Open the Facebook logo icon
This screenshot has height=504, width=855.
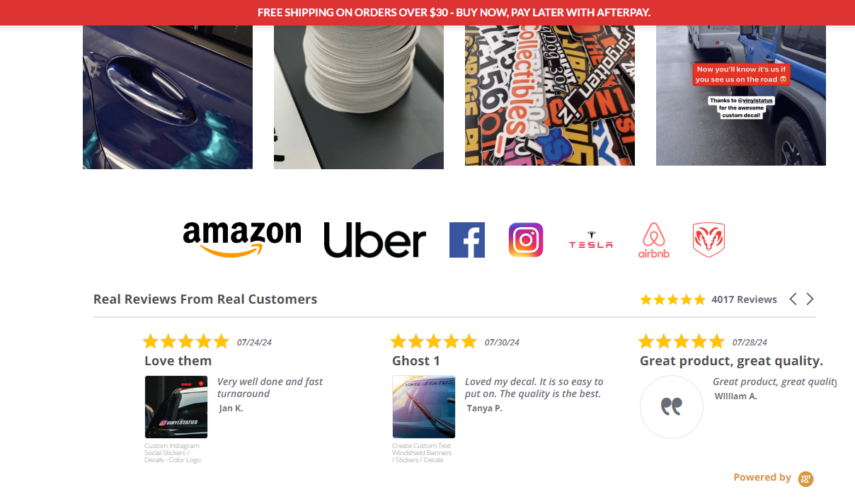click(467, 240)
